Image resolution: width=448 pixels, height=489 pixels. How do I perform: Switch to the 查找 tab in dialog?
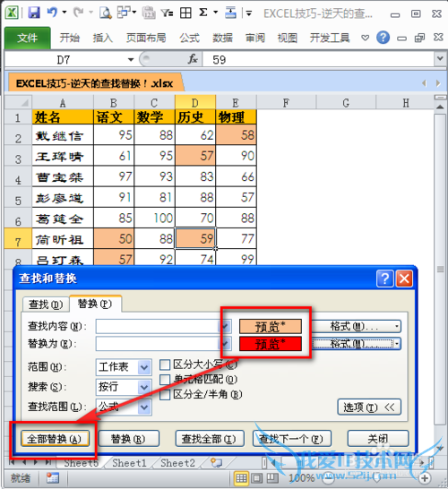click(x=46, y=304)
